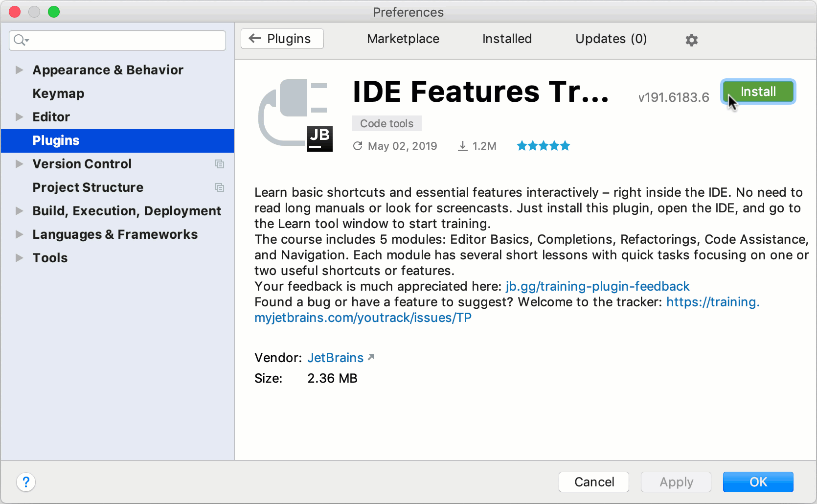817x504 pixels.
Task: Open the jb.gg/training-plugin-feedback link
Action: click(x=597, y=286)
